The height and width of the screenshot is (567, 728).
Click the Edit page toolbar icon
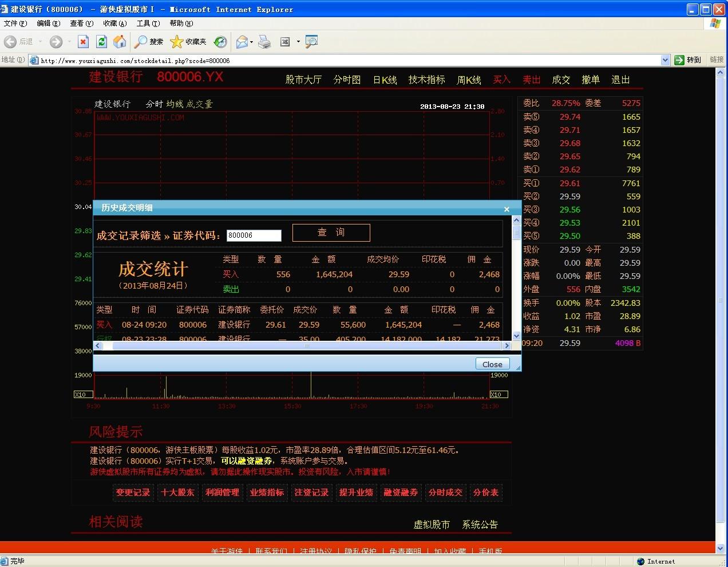point(285,42)
